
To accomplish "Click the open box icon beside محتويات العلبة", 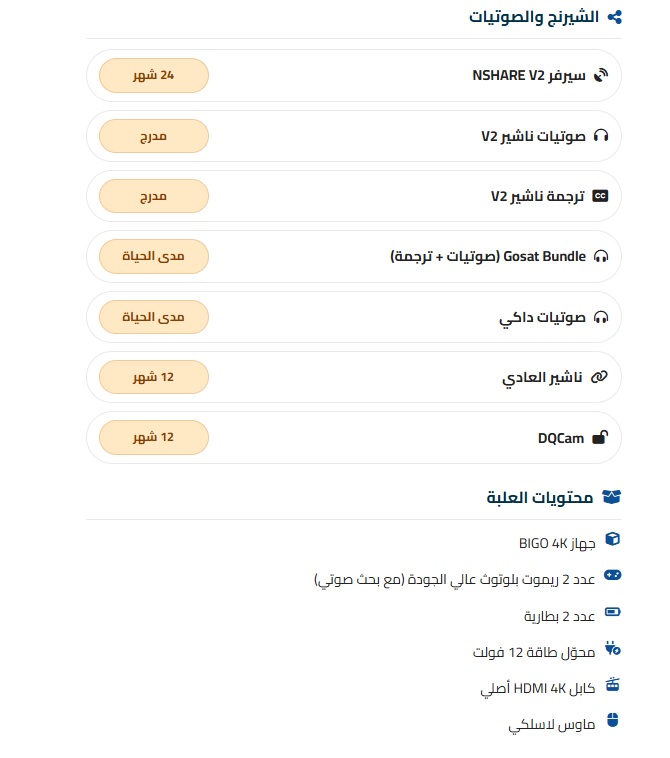I will 613,497.
